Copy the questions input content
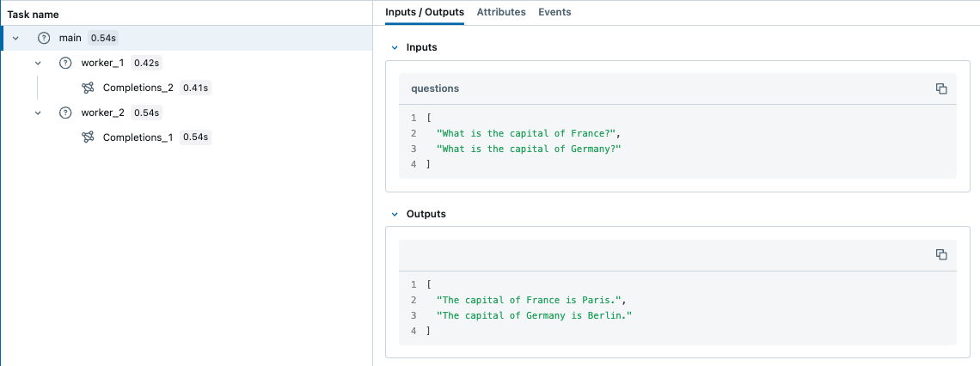980x366 pixels. tap(940, 88)
